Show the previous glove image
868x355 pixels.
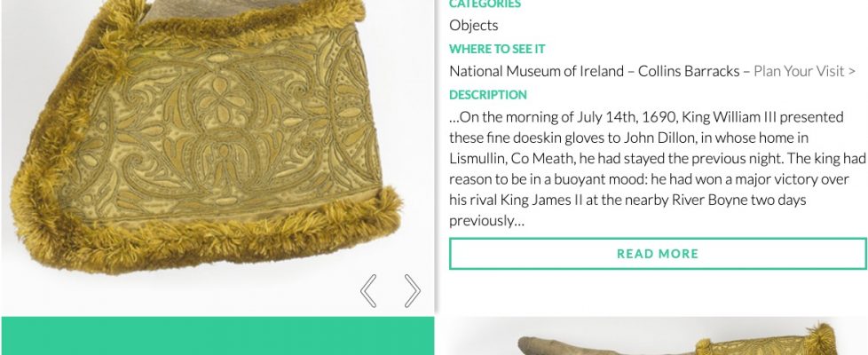[368, 290]
